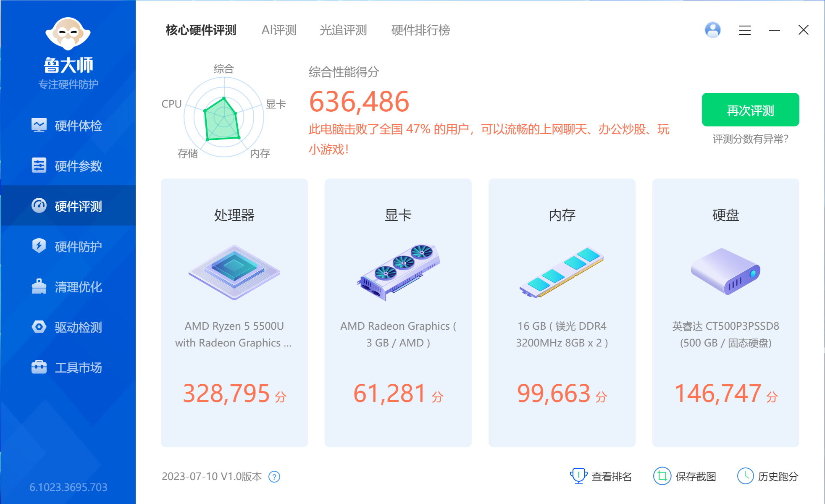Open 驱动检测 in the sidebar
This screenshot has width=825, height=504.
click(x=68, y=327)
